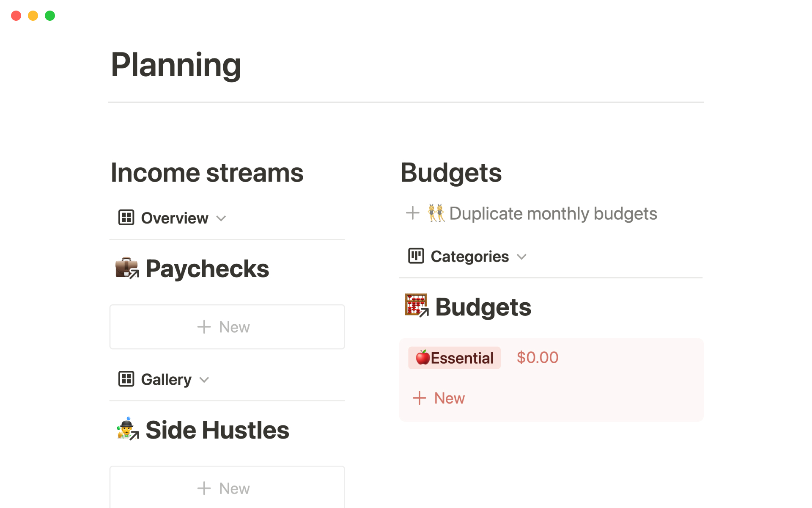Select the Categories view tab

click(x=469, y=257)
